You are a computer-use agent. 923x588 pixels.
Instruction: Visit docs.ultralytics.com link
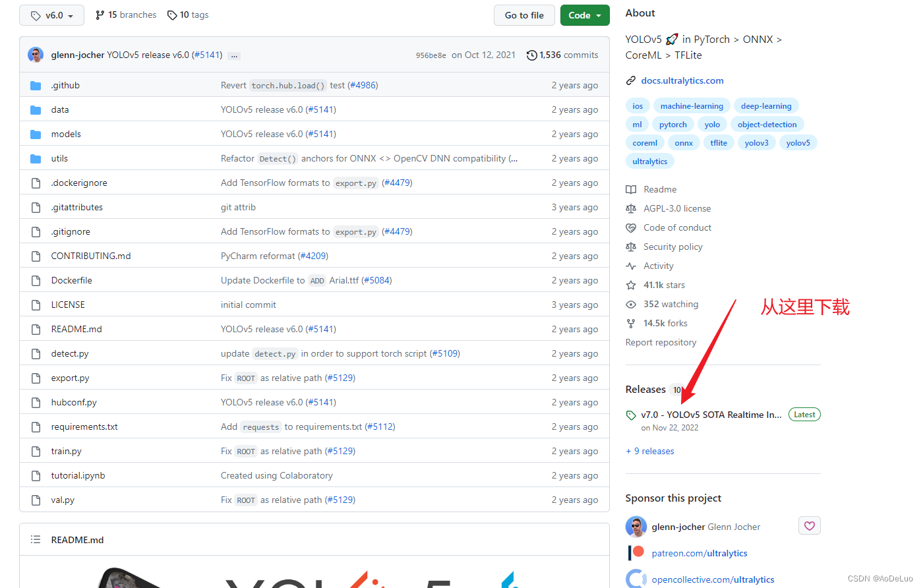(682, 80)
